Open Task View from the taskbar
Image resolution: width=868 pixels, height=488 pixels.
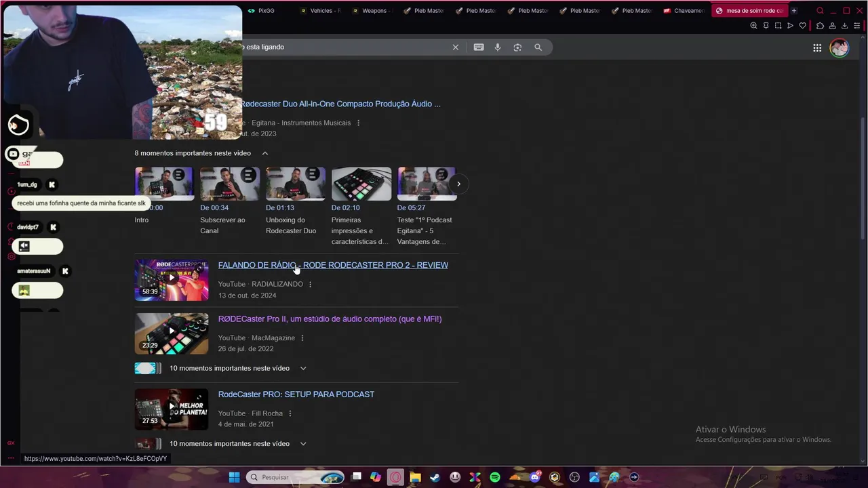pyautogui.click(x=357, y=477)
